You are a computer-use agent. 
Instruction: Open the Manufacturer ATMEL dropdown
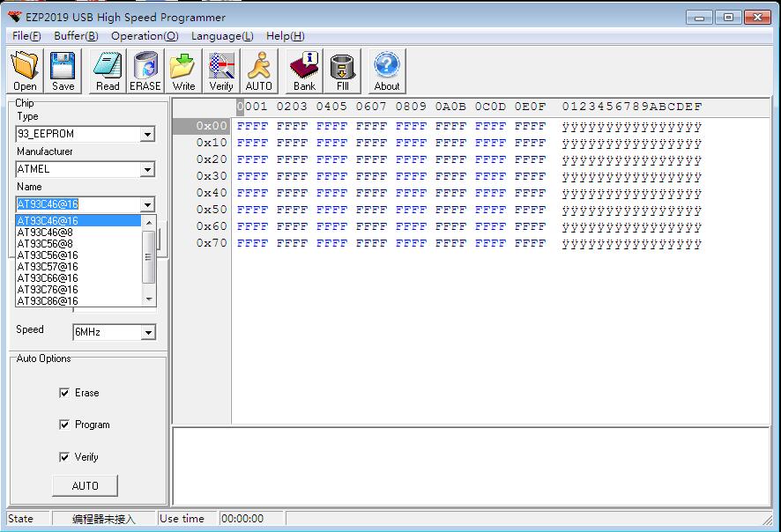(x=147, y=169)
